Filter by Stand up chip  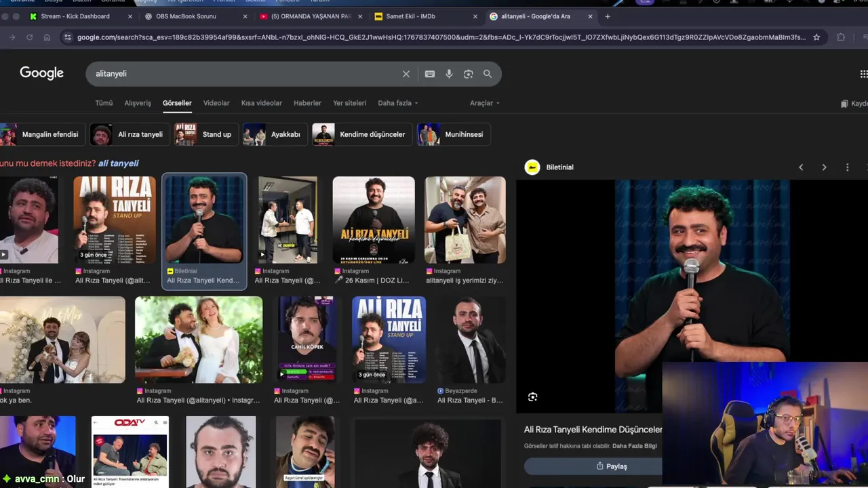pyautogui.click(x=205, y=134)
